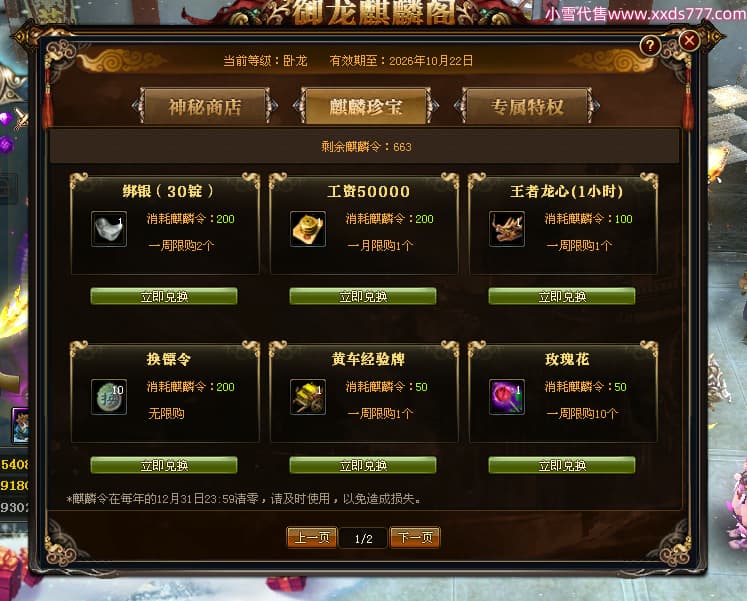This screenshot has width=747, height=601.
Task: Click the 换镖令 token icon
Action: coord(109,397)
